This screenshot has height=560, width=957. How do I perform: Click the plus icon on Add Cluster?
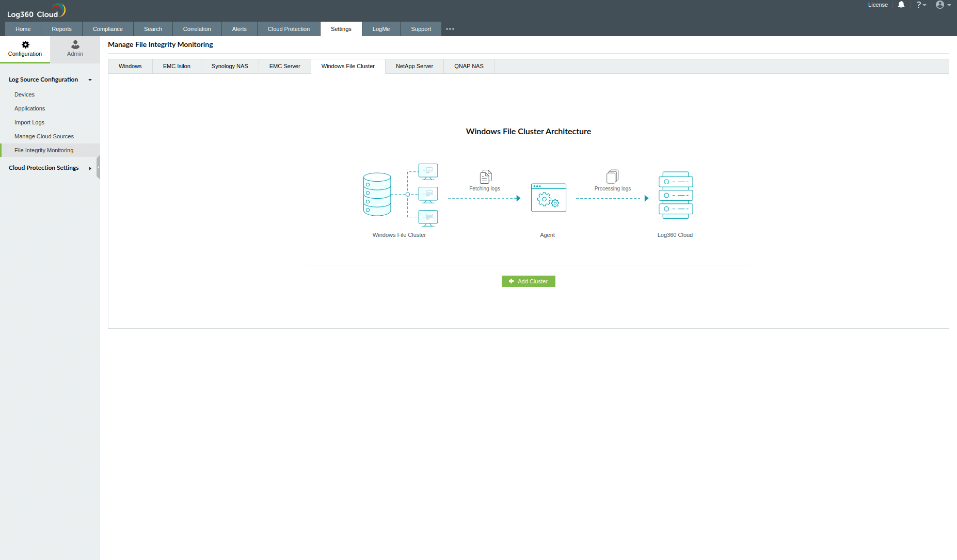click(512, 281)
